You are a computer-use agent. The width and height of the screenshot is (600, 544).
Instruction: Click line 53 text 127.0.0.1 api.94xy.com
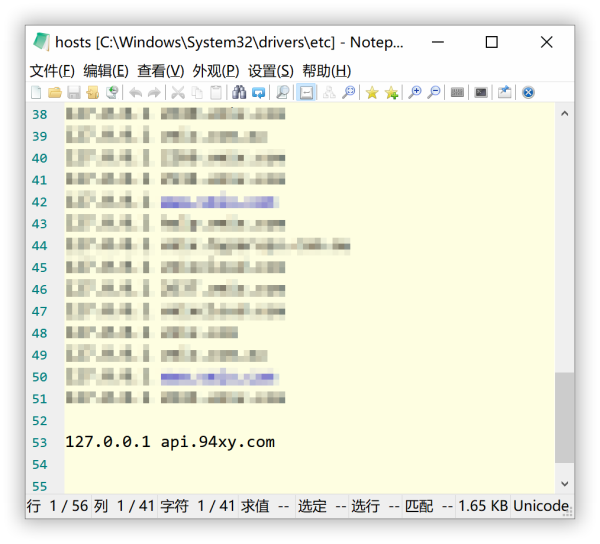[170, 442]
